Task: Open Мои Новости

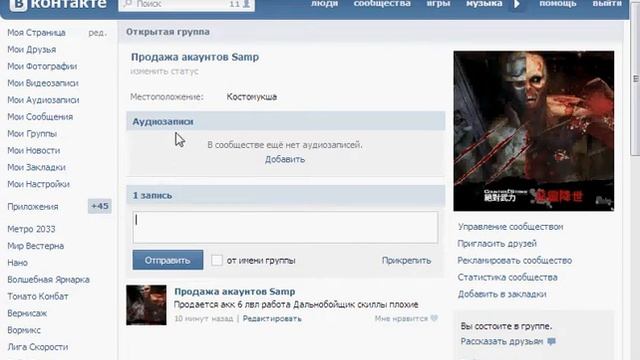Action: (34, 150)
